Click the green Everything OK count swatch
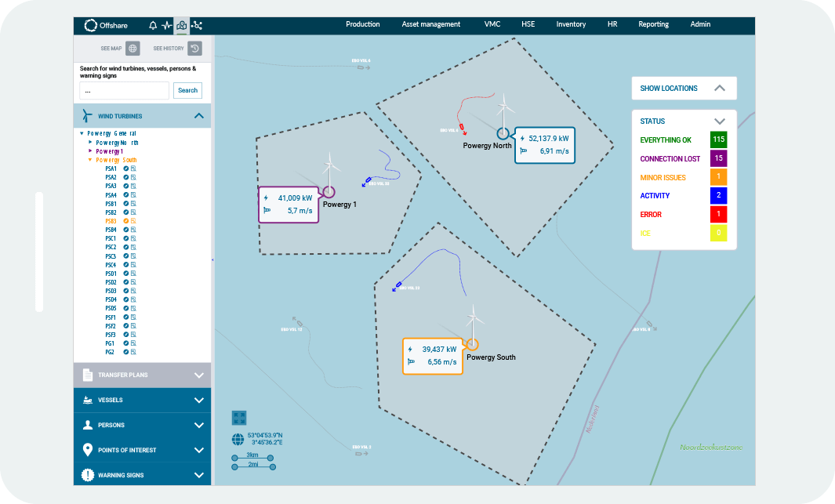835x504 pixels. click(718, 140)
